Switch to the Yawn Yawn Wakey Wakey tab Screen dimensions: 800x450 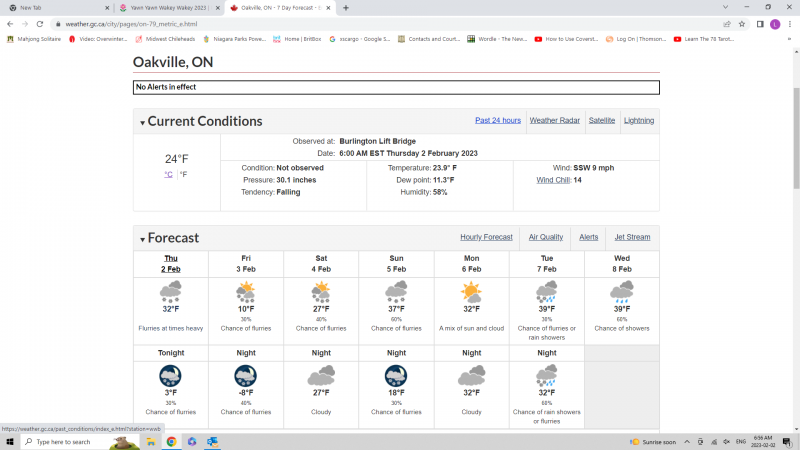click(168, 7)
